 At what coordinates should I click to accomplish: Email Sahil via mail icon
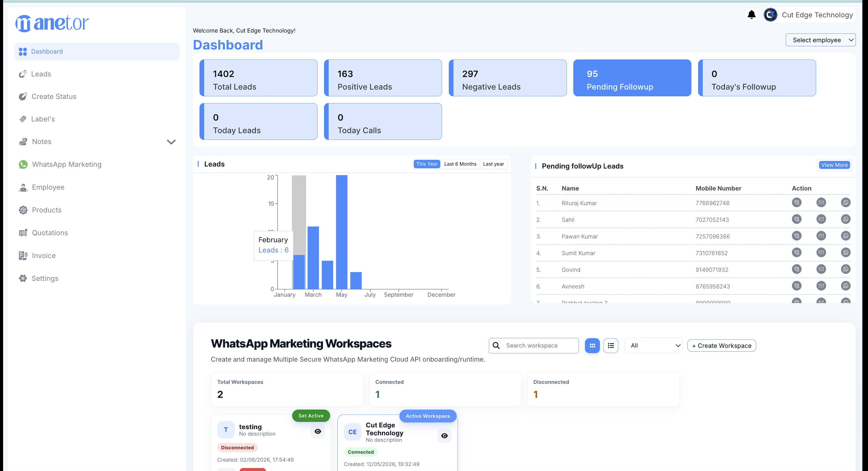821,219
